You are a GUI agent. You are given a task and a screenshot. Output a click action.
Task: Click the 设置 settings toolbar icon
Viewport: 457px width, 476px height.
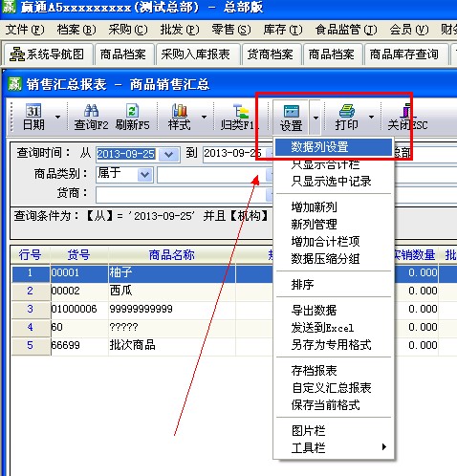(x=291, y=112)
